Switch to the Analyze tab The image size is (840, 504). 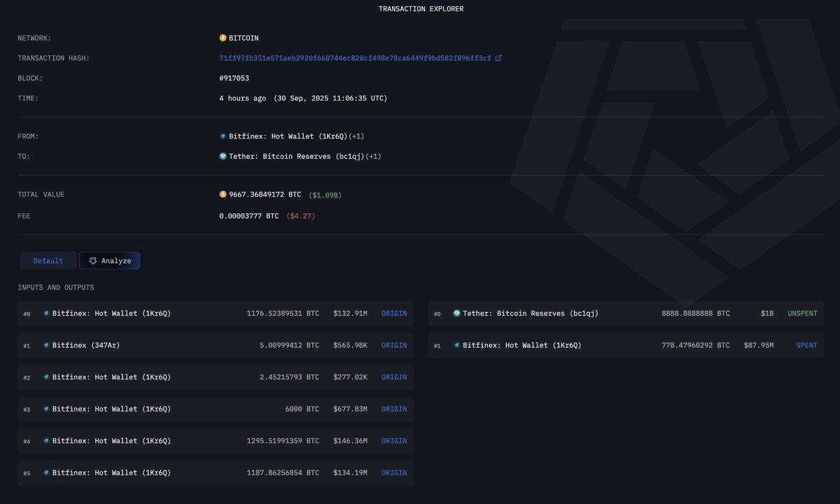coord(110,260)
